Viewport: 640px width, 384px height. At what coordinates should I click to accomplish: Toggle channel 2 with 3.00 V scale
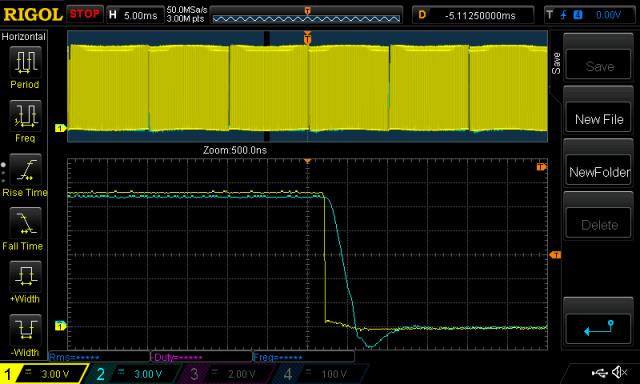pos(135,374)
